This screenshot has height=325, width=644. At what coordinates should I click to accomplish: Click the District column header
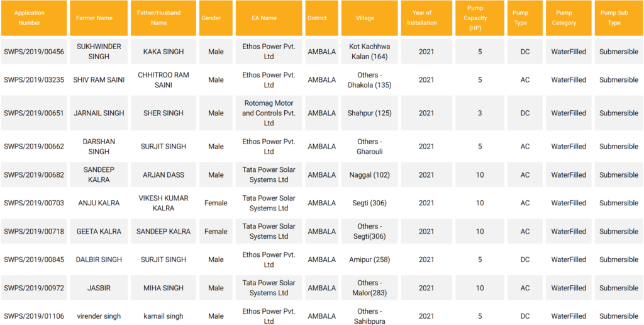click(322, 18)
